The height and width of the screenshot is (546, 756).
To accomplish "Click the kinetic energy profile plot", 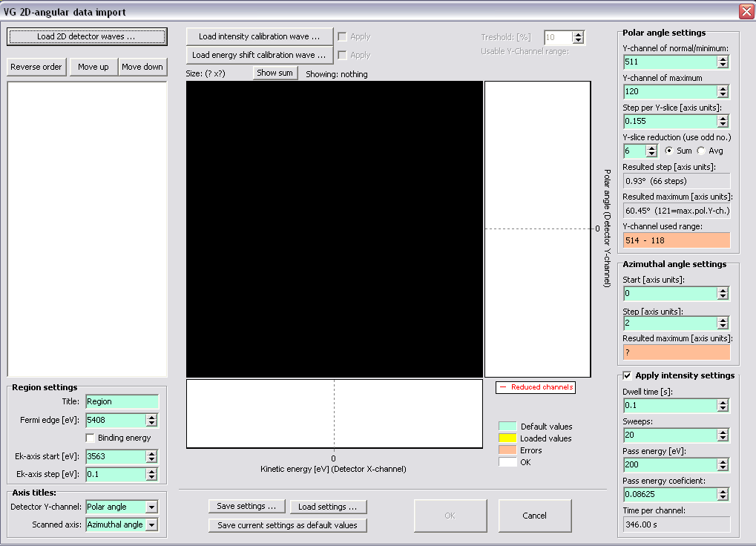I will coord(335,414).
